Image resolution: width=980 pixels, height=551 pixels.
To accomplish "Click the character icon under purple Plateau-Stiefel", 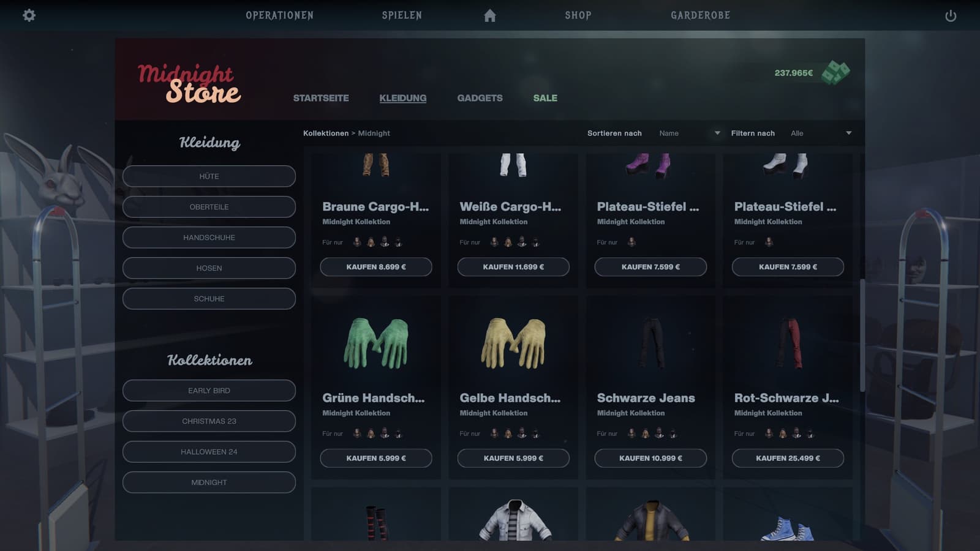I will point(631,242).
